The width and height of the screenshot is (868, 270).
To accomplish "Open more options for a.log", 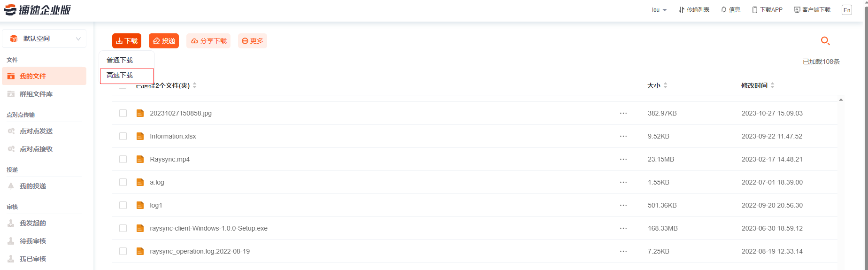I will click(623, 182).
